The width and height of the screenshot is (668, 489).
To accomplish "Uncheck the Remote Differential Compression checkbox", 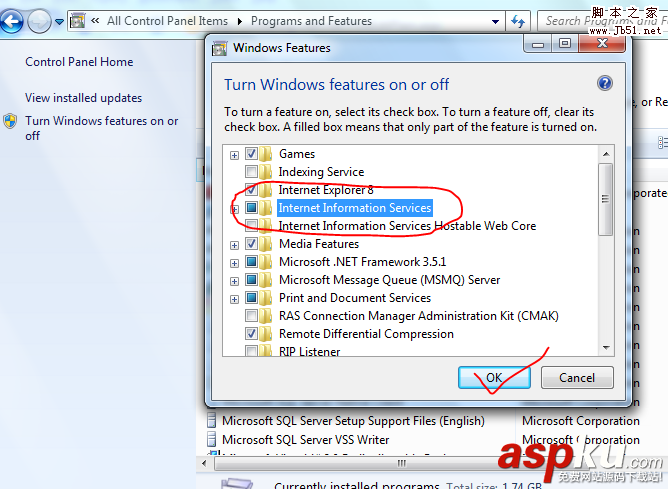I will coord(251,334).
